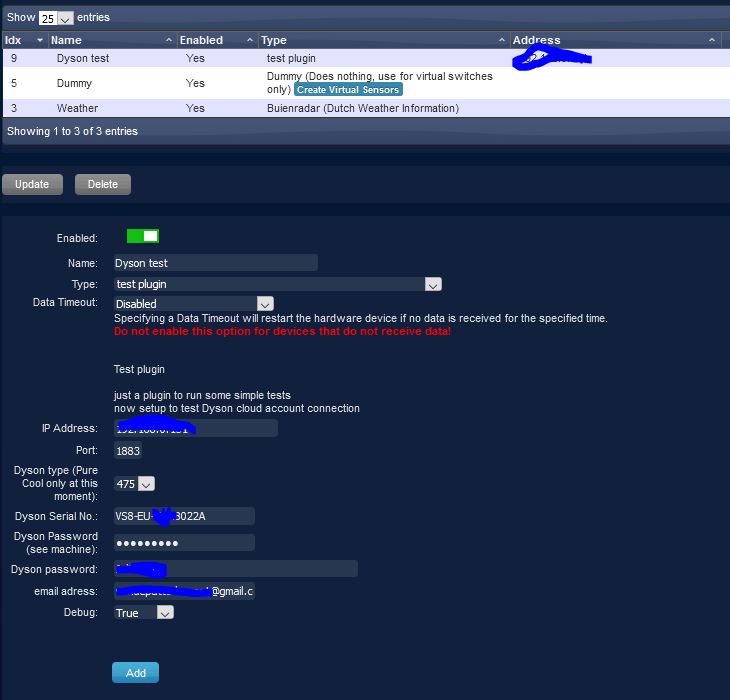Open the Data Timeout dropdown
Screen dimensions: 730x700
pyautogui.click(x=194, y=304)
